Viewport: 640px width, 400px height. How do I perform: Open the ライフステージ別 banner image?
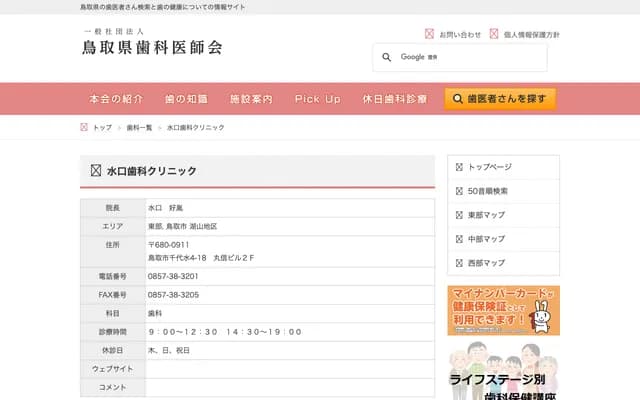click(x=503, y=371)
